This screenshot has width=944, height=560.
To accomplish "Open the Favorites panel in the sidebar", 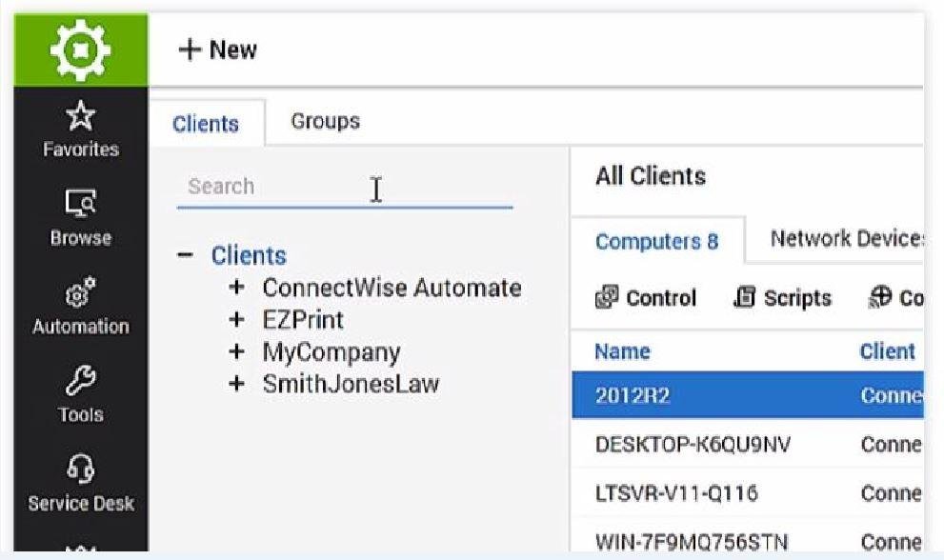I will coord(80,129).
